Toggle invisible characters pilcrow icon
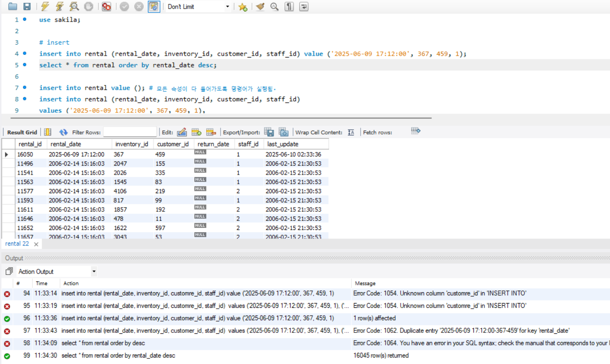This screenshot has height=364, width=610. pyautogui.click(x=289, y=6)
